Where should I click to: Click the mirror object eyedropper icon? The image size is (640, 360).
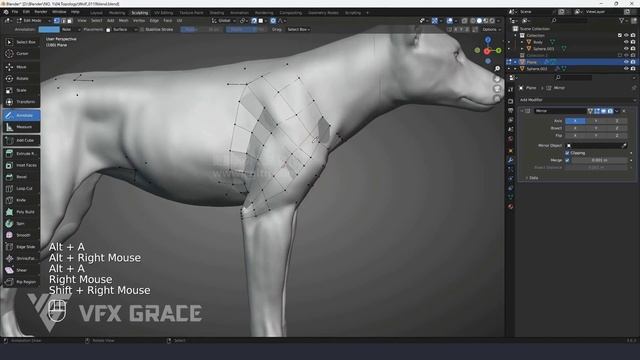(x=624, y=145)
